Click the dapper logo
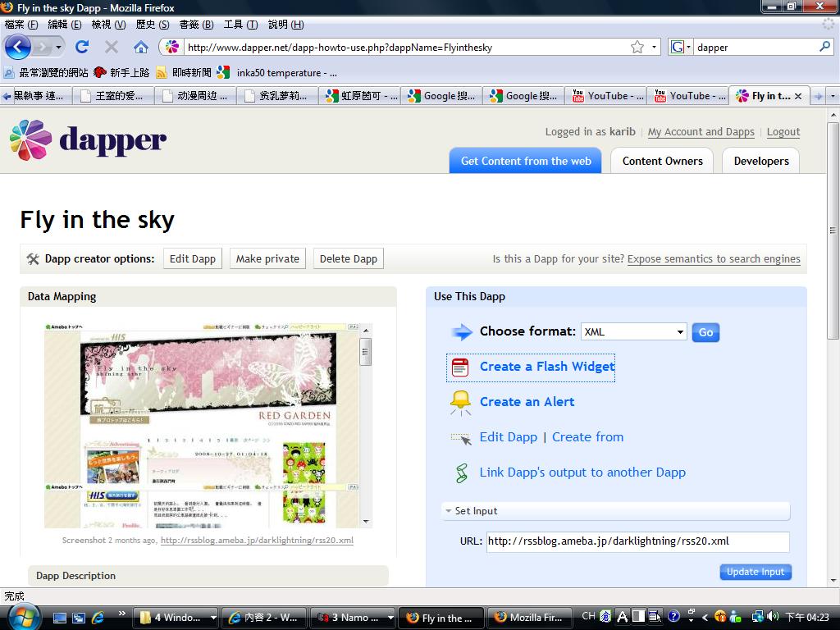Viewport: 840px width, 630px height. pos(88,139)
